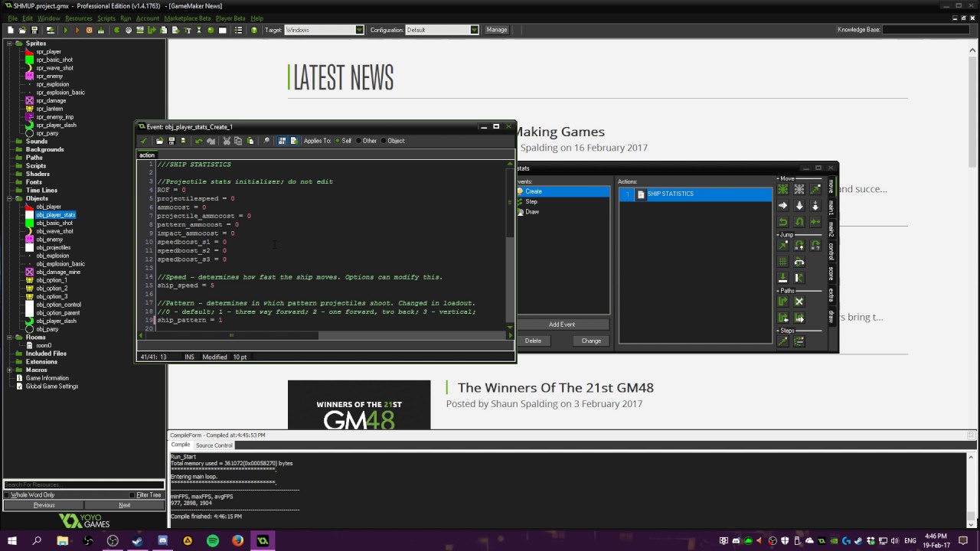This screenshot has width=980, height=551.
Task: Click the Run game (green play) toolbar icon
Action: (66, 30)
